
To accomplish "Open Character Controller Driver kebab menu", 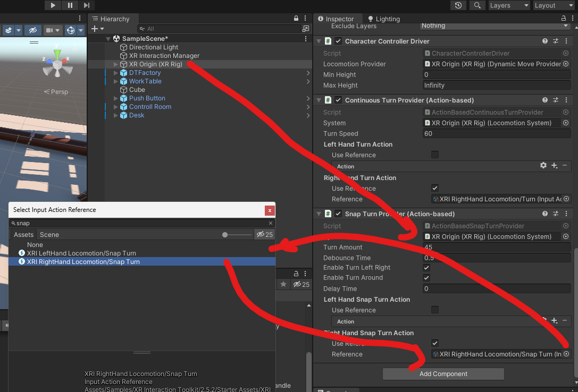I will pyautogui.click(x=566, y=41).
